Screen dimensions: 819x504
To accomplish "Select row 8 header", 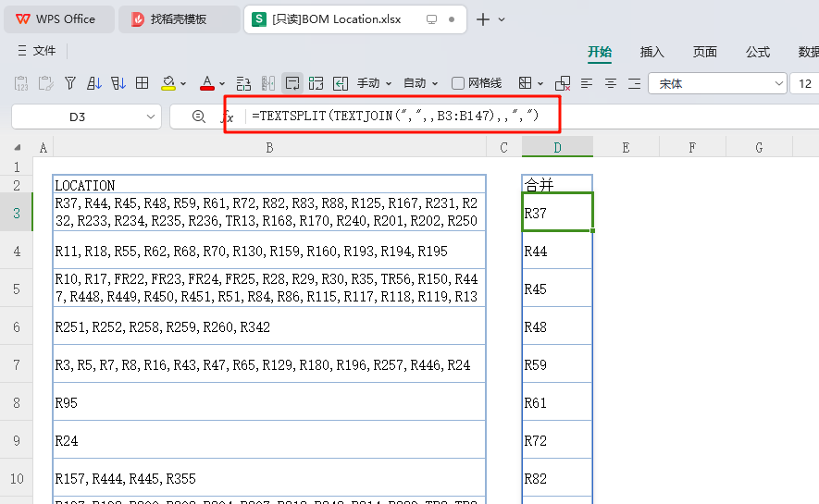I will point(17,403).
